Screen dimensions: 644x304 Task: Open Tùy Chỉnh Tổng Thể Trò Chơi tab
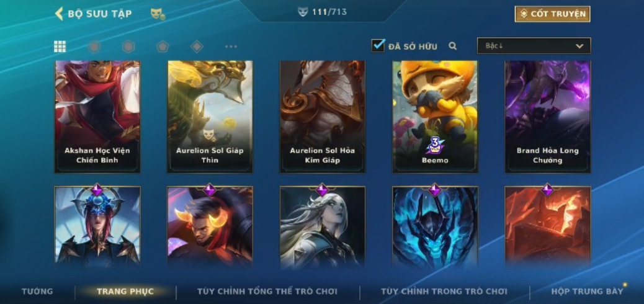pyautogui.click(x=267, y=292)
